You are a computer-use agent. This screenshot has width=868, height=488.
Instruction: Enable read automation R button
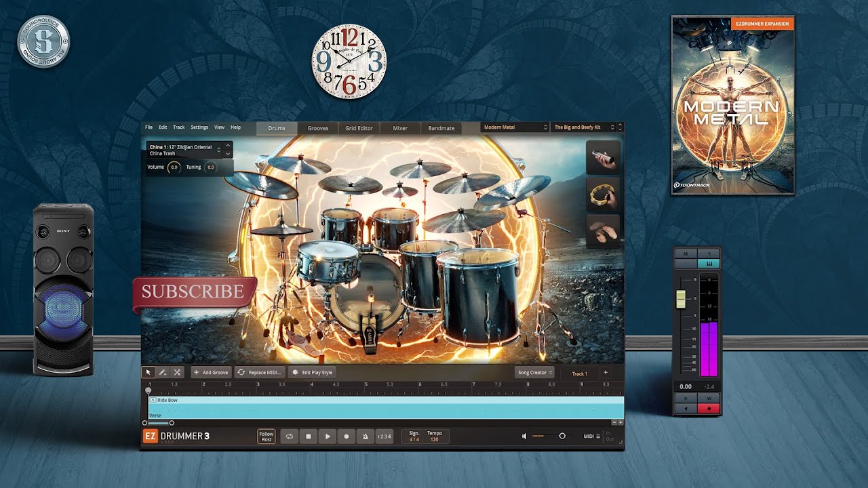tap(686, 399)
